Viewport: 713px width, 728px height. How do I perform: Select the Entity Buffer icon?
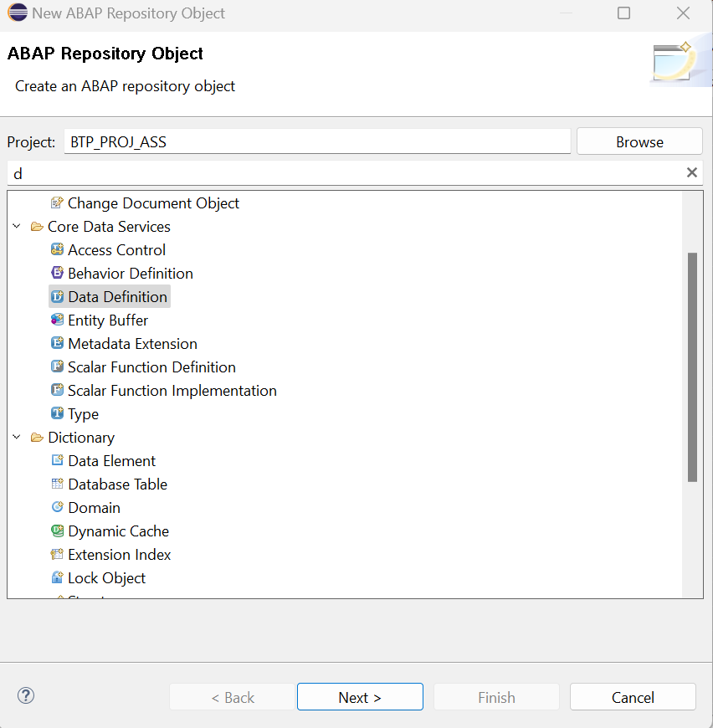(x=56, y=320)
